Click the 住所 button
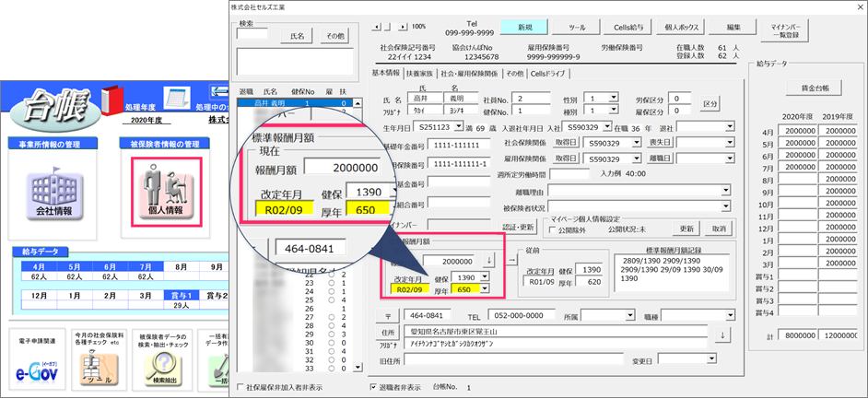Image resolution: width=868 pixels, height=399 pixels. coord(387,333)
